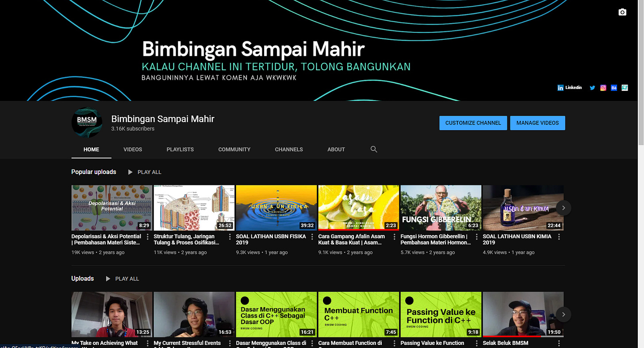Viewport: 644px width, 348px height.
Task: Open the Asam Basa lemon thumbnail
Action: point(359,208)
